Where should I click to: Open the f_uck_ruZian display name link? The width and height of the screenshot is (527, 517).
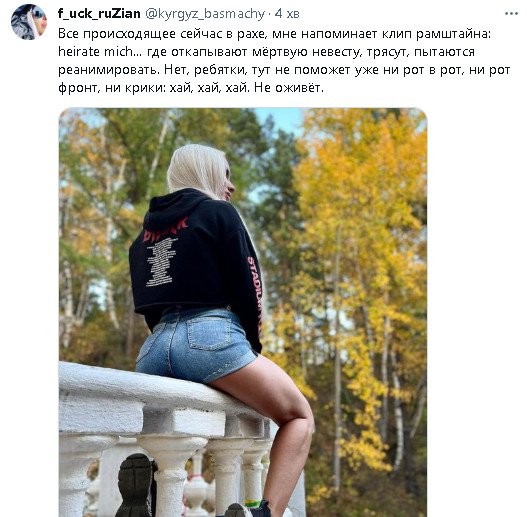point(99,13)
